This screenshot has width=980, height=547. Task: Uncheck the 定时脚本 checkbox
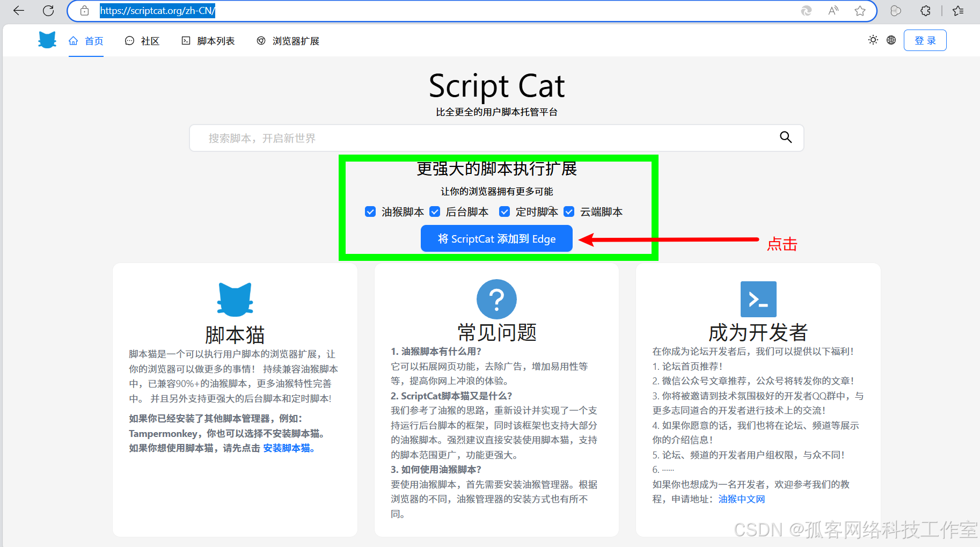(x=504, y=212)
